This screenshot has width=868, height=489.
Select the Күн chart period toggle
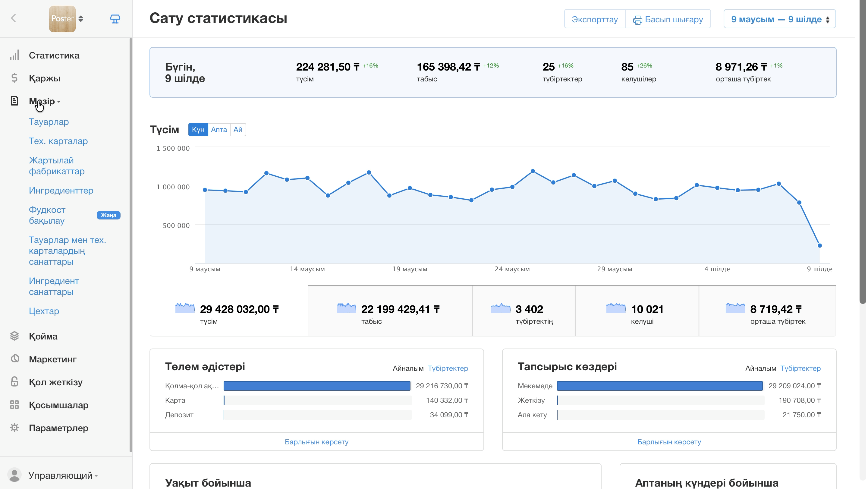198,130
